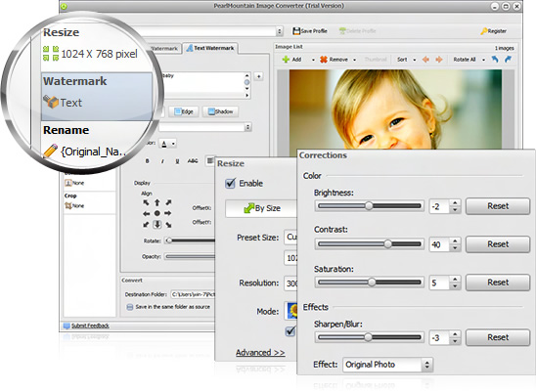Screen dimensions: 536x392
Task: Click the Resolution input field
Action: pos(290,283)
